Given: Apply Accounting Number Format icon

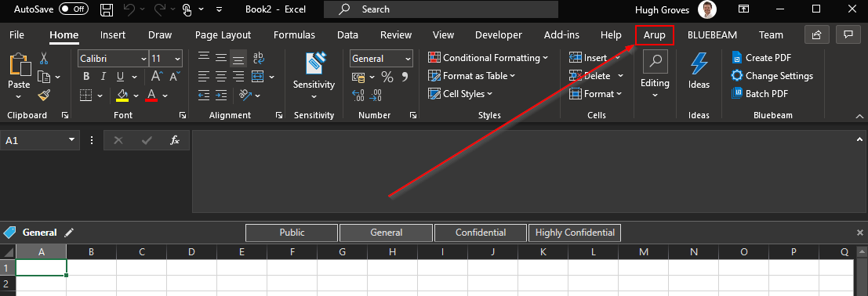Looking at the screenshot, I should (358, 77).
